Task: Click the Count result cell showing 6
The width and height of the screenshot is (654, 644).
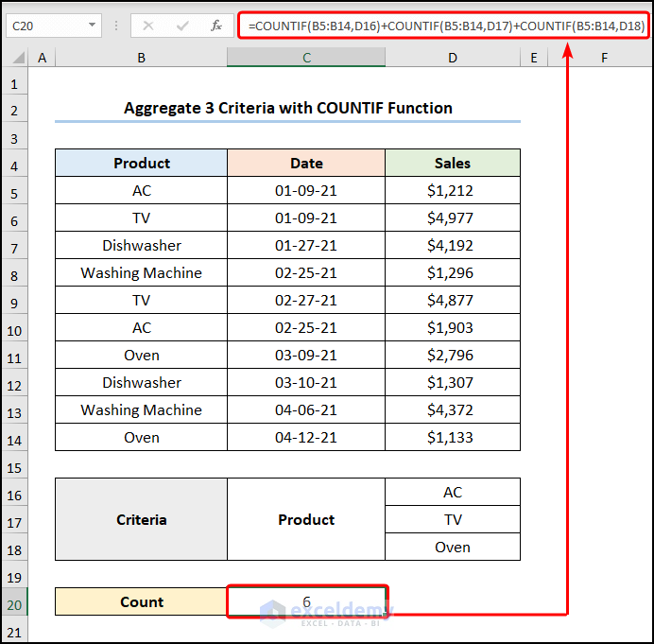Action: click(x=306, y=601)
